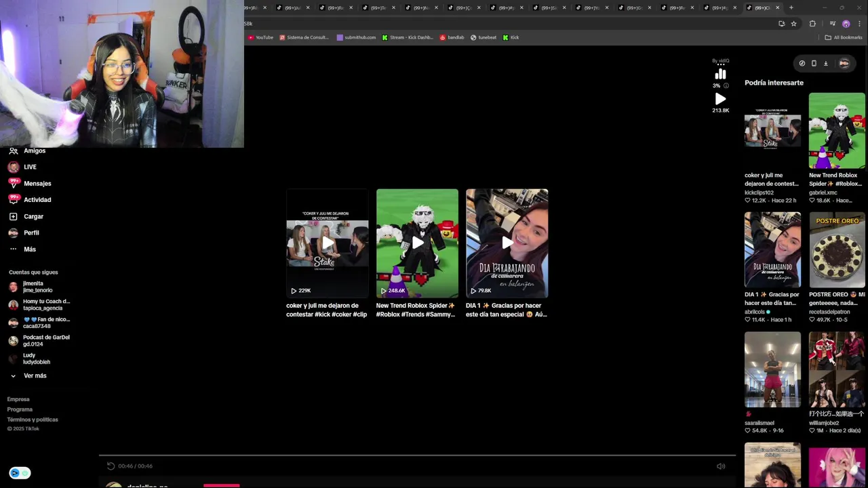
Task: Bookmark this page with star icon
Action: pyautogui.click(x=793, y=24)
